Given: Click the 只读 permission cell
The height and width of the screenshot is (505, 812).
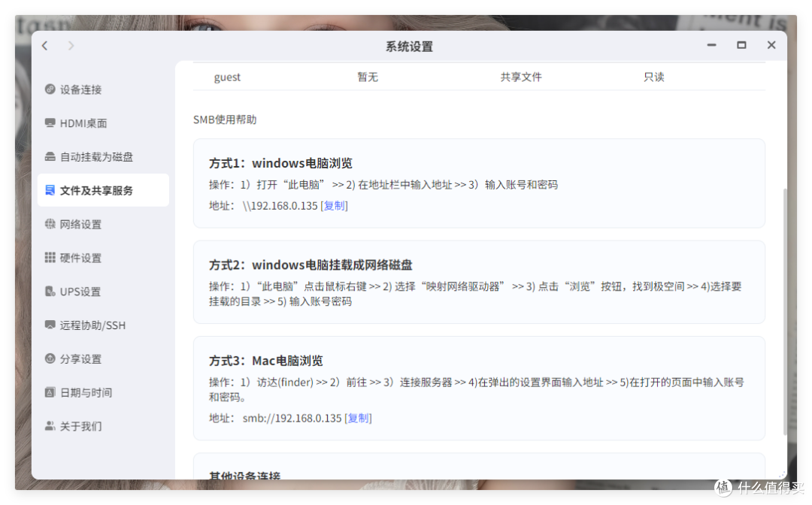Looking at the screenshot, I should point(653,77).
